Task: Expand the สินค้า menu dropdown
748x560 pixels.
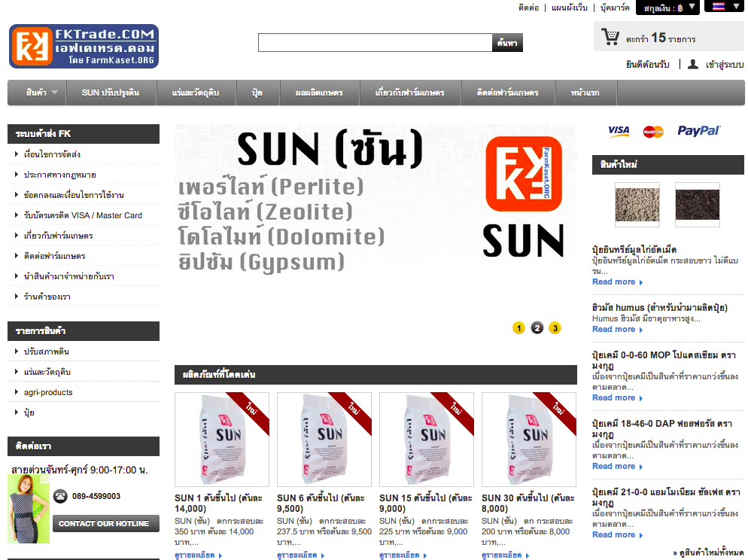Action: pyautogui.click(x=54, y=93)
